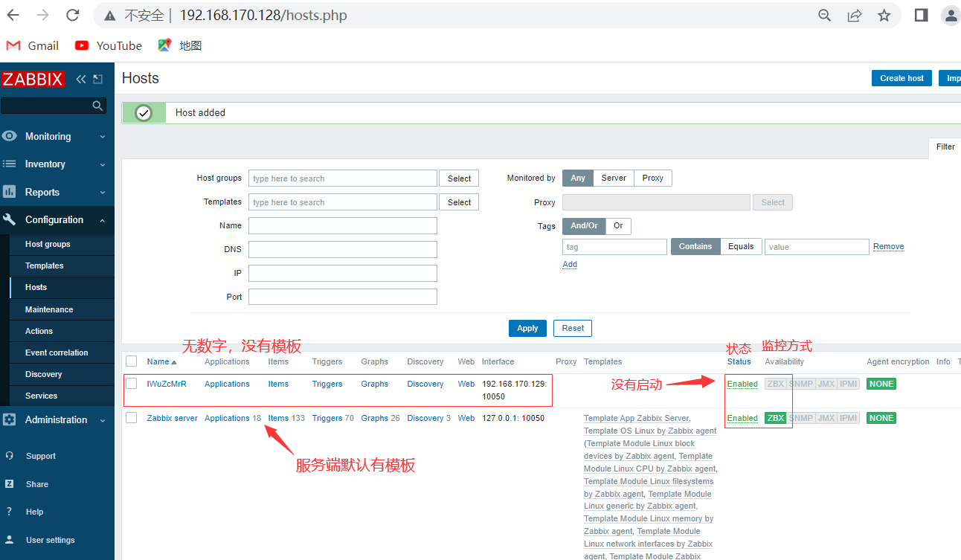Open the Chrome profile avatar
961x560 pixels.
[x=951, y=15]
